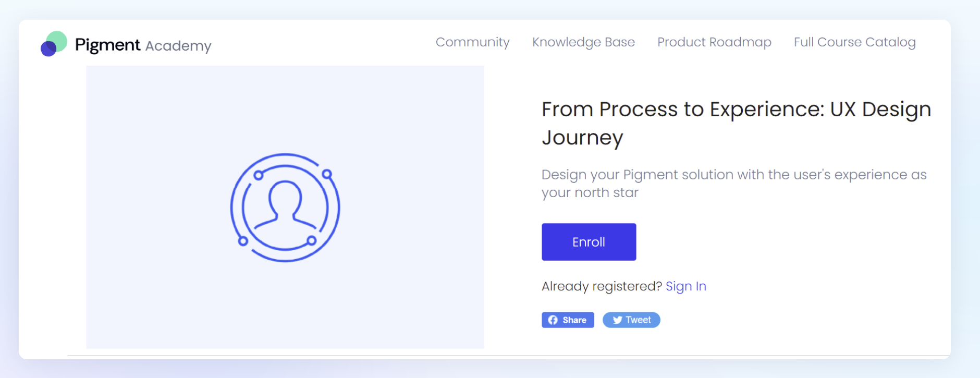
Task: Click the 'Tweet' label text
Action: 638,320
